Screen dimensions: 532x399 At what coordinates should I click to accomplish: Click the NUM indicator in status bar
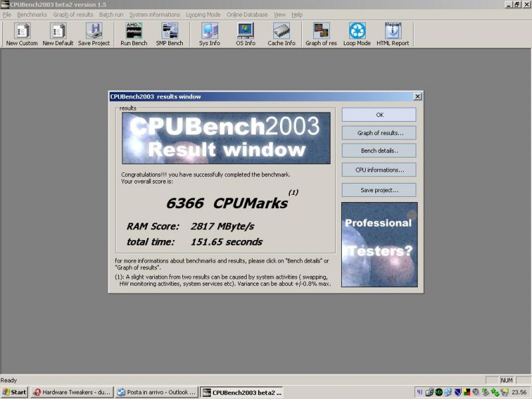(x=507, y=380)
